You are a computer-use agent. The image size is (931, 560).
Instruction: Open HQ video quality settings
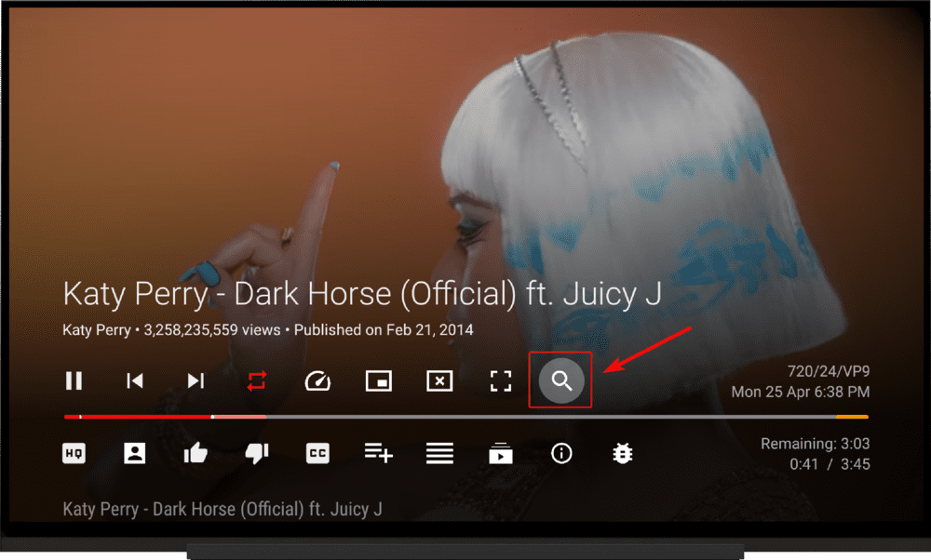click(x=74, y=454)
